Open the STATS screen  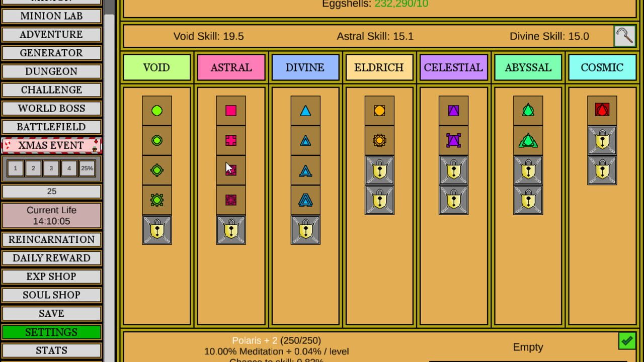click(x=51, y=350)
